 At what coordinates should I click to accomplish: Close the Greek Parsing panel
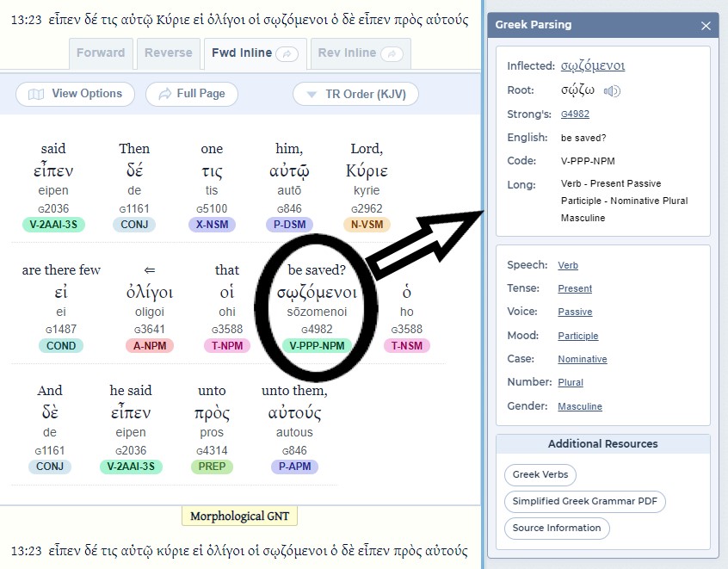tap(706, 26)
